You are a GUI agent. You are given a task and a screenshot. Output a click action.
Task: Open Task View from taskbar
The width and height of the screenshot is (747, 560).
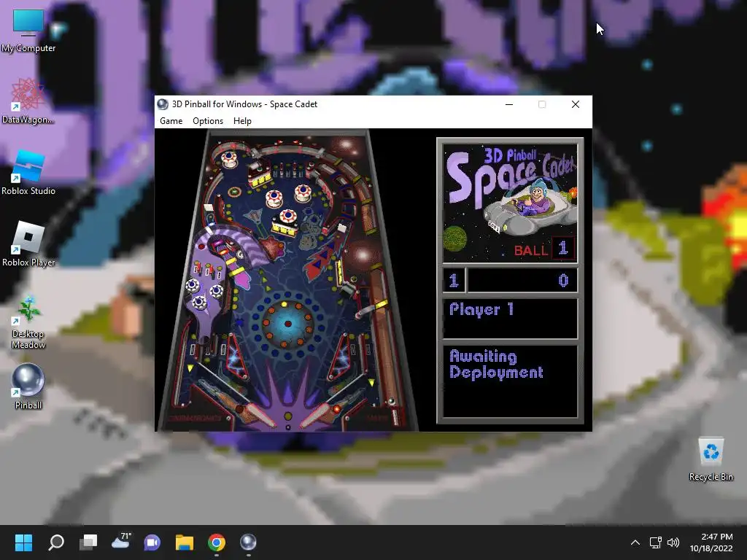coord(88,542)
